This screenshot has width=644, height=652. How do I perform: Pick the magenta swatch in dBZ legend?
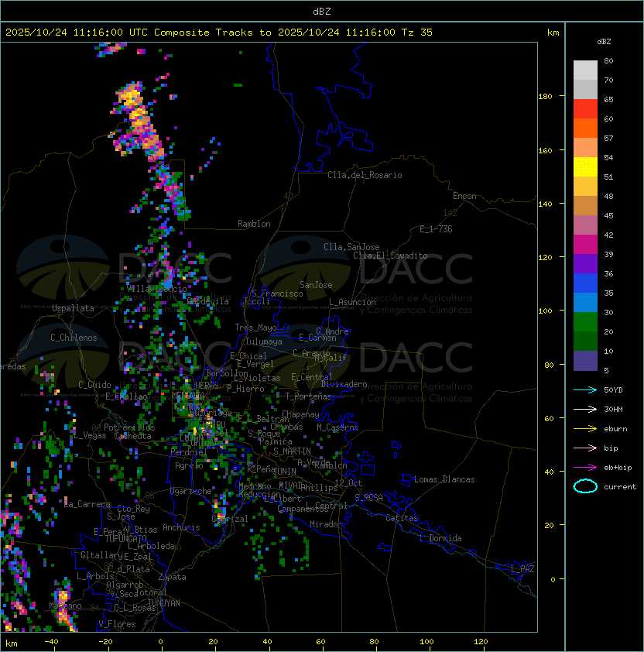click(x=585, y=245)
